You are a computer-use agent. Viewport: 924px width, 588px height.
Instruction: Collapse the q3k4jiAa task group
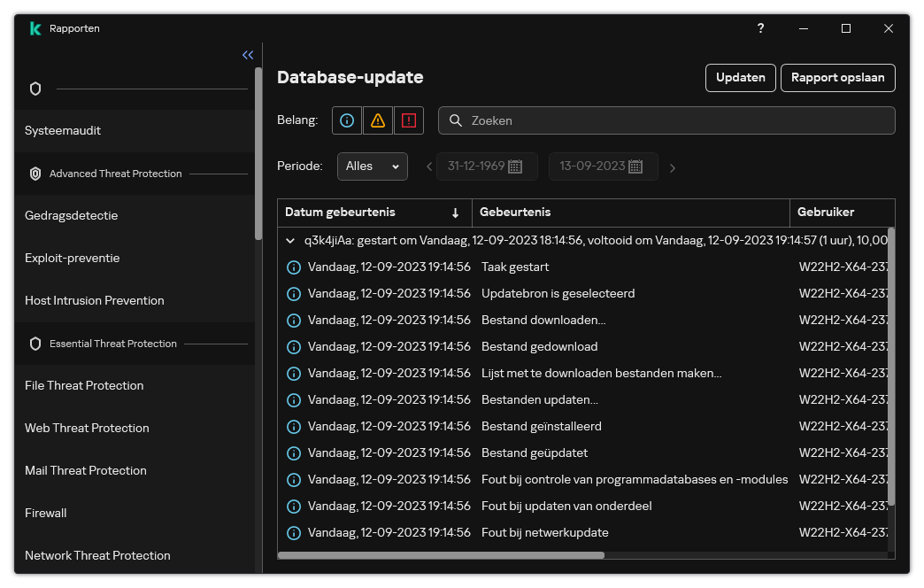290,240
